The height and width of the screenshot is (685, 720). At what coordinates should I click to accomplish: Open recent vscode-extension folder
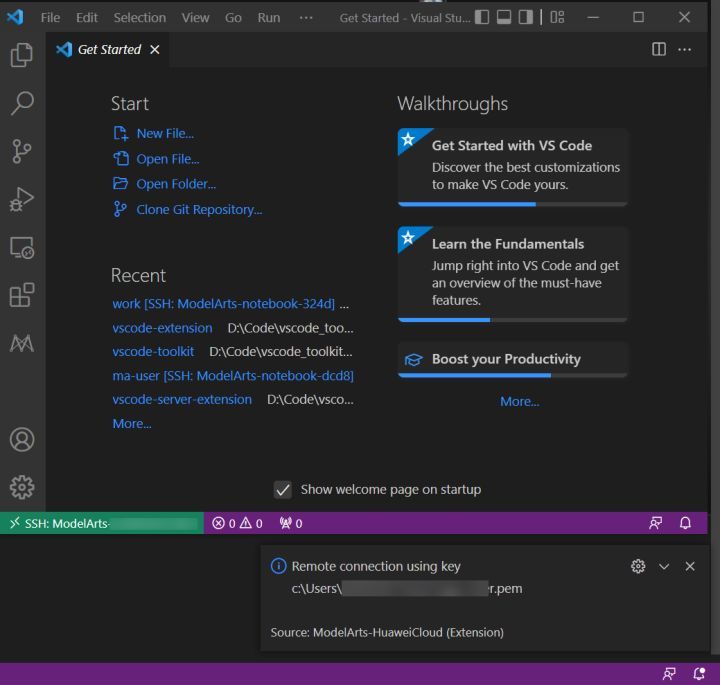163,328
